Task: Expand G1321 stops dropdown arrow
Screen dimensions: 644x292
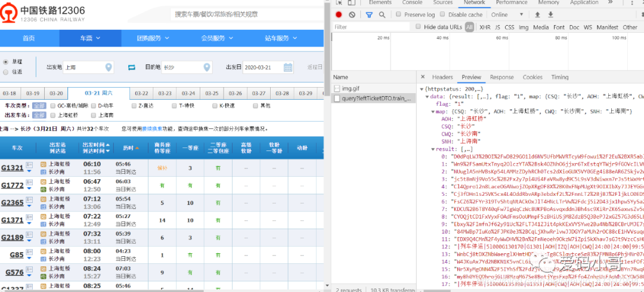Action: [29, 171]
